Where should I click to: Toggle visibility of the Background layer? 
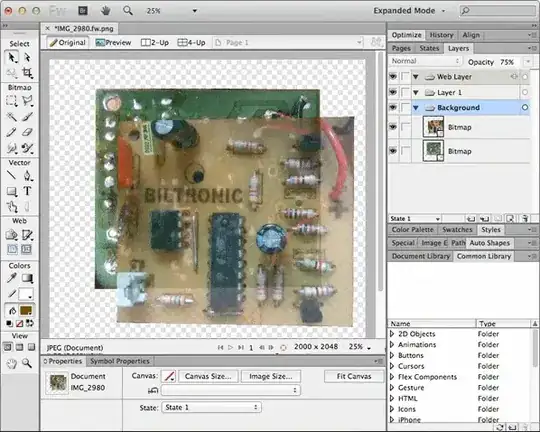pos(393,107)
